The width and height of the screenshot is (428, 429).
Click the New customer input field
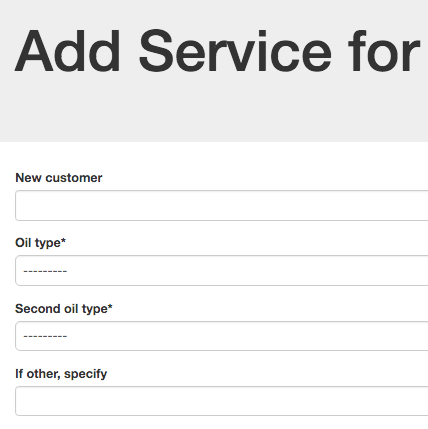(x=222, y=205)
